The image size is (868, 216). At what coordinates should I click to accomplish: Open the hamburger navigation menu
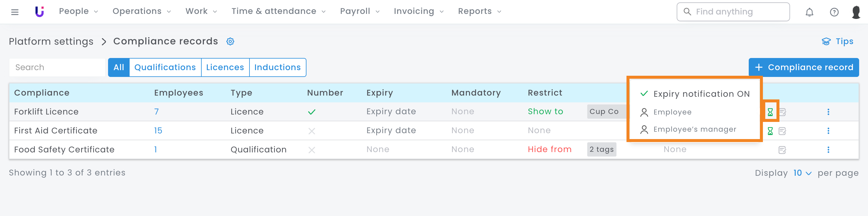tap(15, 12)
